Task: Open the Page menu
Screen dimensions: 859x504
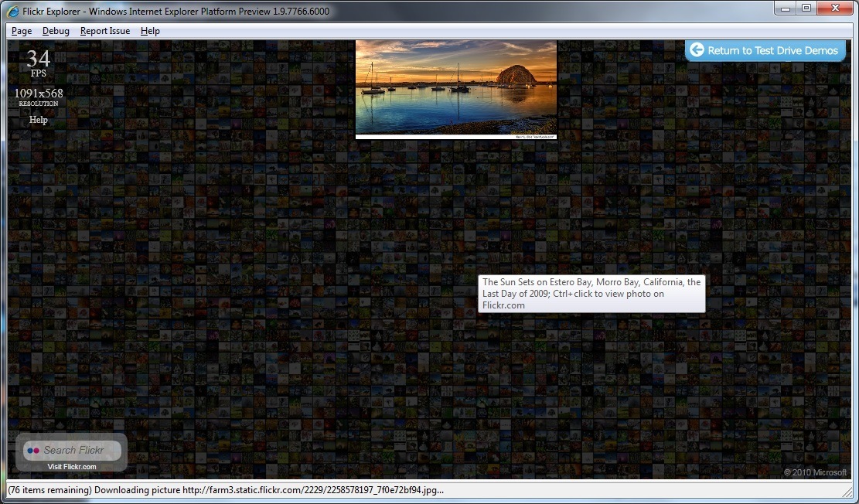Action: 21,31
